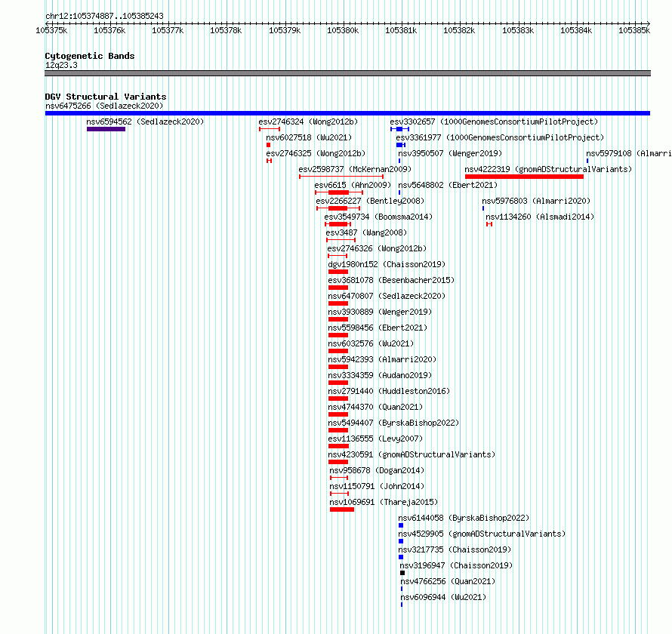Screen dimensions: 672x634
Task: Click nsv4529905 (gnomADStructuralVariants) label
Action: click(482, 534)
